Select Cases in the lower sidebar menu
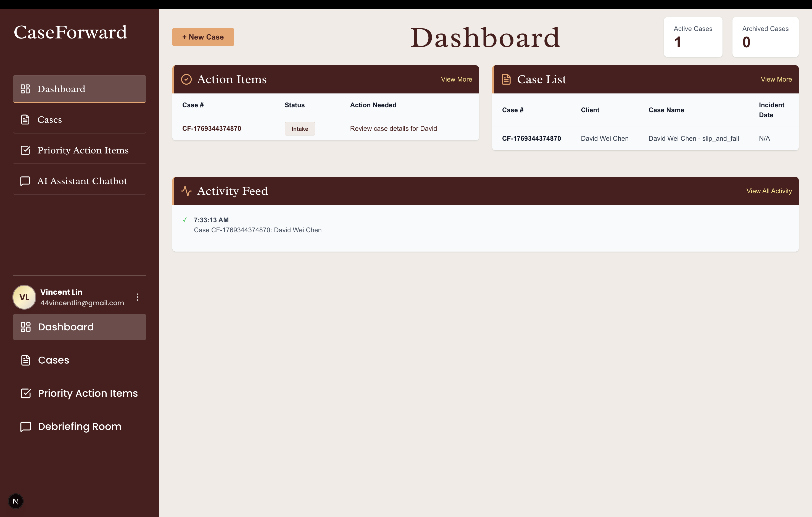The width and height of the screenshot is (812, 517). 53,360
